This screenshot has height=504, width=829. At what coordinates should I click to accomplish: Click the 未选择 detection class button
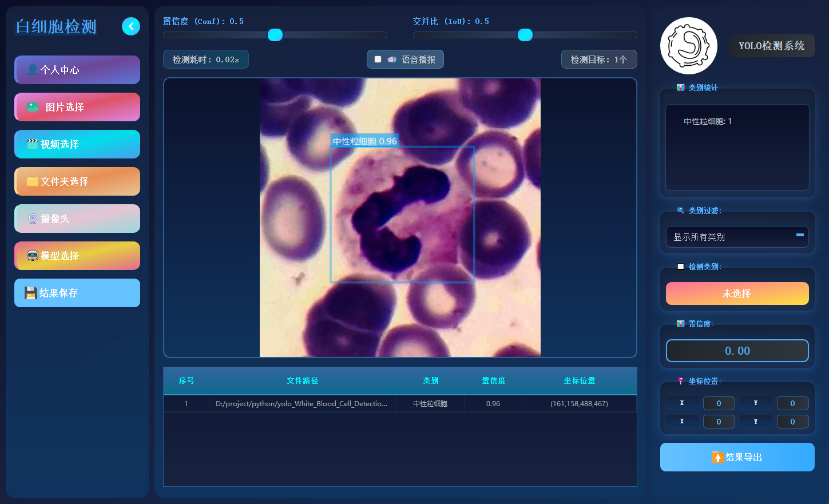[x=737, y=293]
